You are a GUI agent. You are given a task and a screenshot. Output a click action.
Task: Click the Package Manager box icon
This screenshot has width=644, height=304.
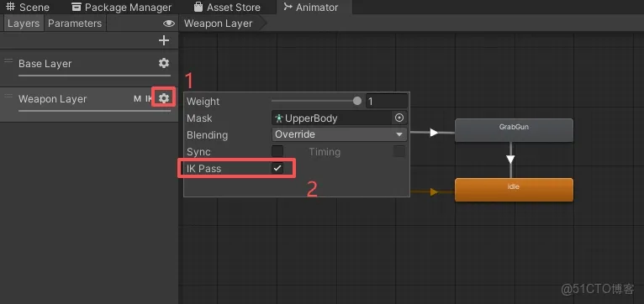click(x=76, y=7)
